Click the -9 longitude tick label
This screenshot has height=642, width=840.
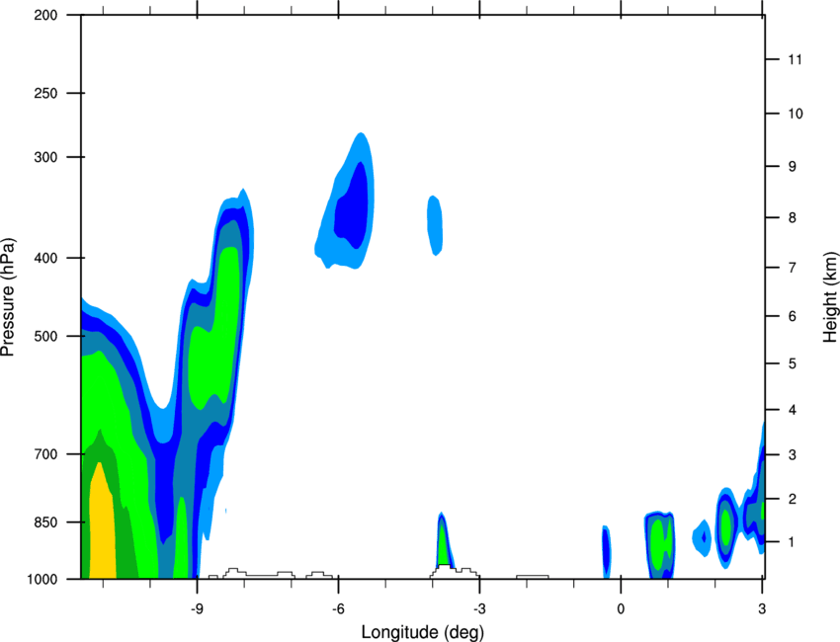tap(197, 608)
